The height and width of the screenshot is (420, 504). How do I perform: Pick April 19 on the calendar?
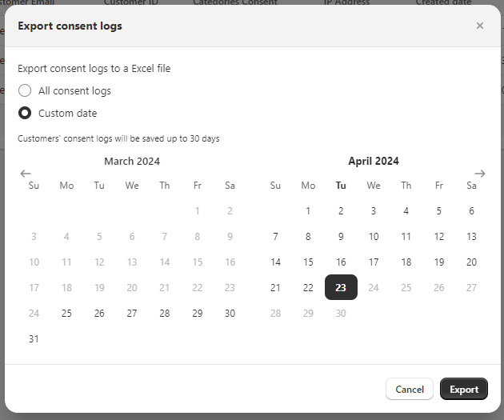click(x=438, y=262)
